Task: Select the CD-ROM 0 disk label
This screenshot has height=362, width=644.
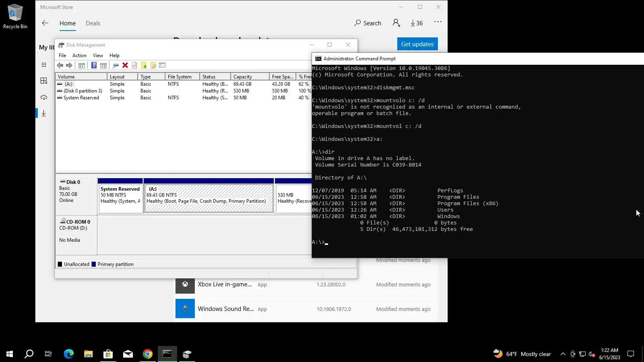Action: [76, 235]
